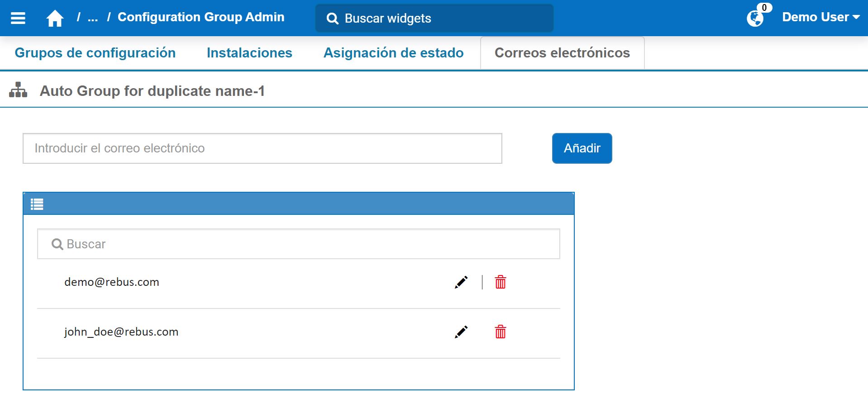Screen dimensions: 868x403
Task: Select the Asignación de estado tab
Action: pyautogui.click(x=393, y=53)
